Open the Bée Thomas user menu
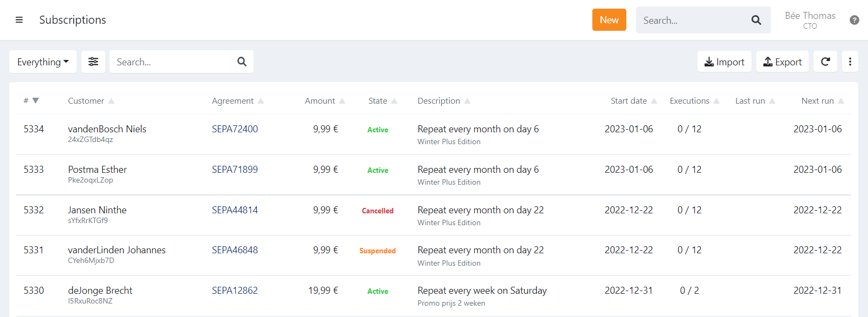This screenshot has height=317, width=868. (810, 20)
